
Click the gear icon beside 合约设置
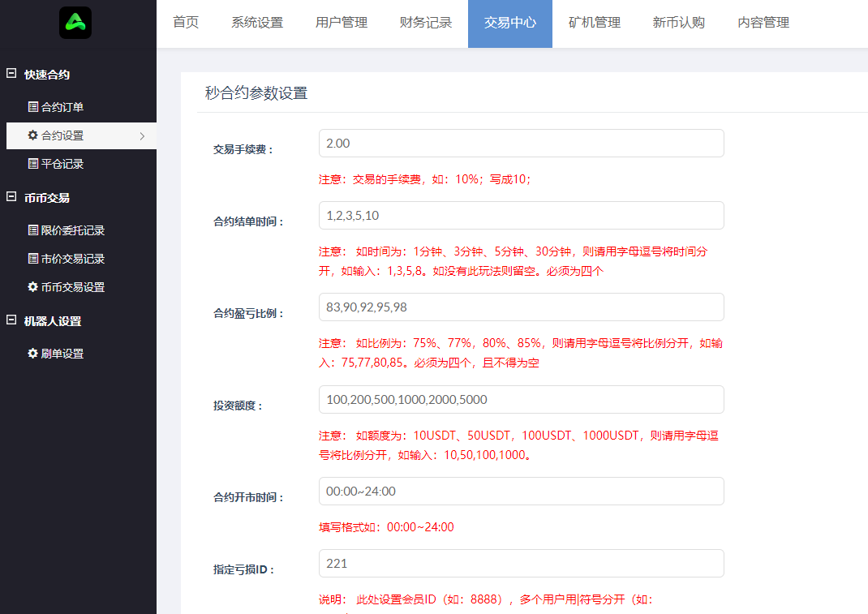[x=33, y=135]
